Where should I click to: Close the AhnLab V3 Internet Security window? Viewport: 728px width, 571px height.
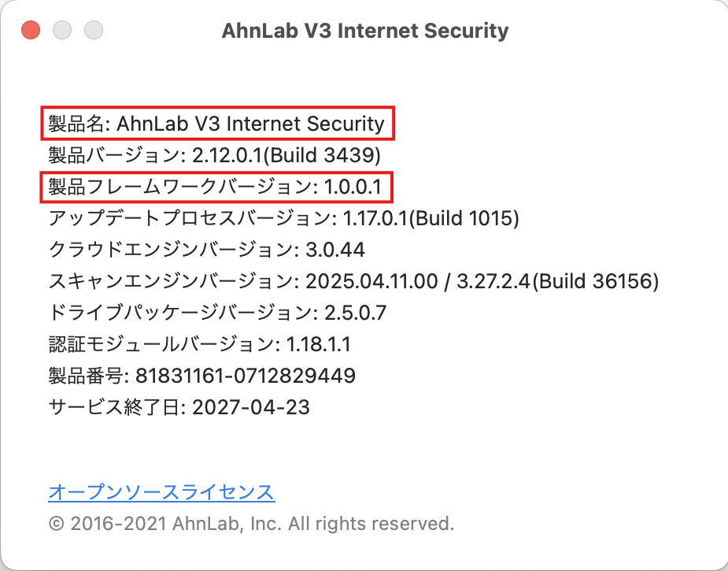click(31, 30)
